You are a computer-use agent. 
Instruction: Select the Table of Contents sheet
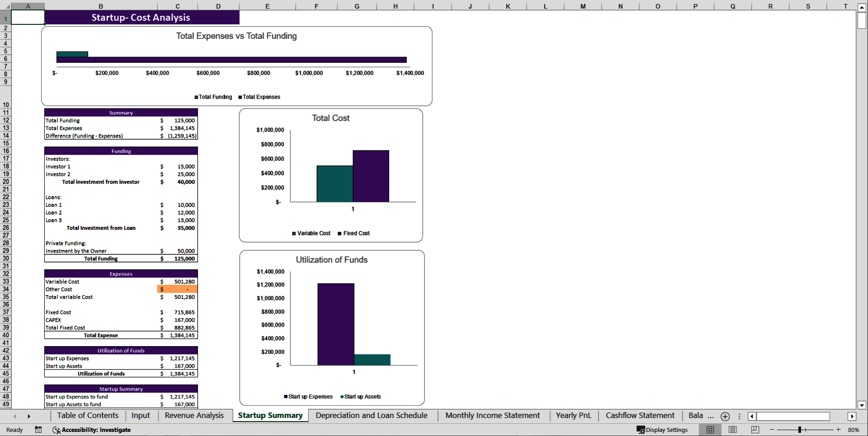coord(87,416)
